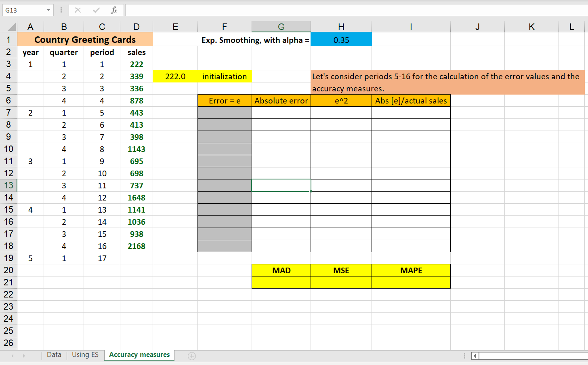This screenshot has width=588, height=365.
Task: Click the orange note about periods 5-16
Action: (447, 82)
